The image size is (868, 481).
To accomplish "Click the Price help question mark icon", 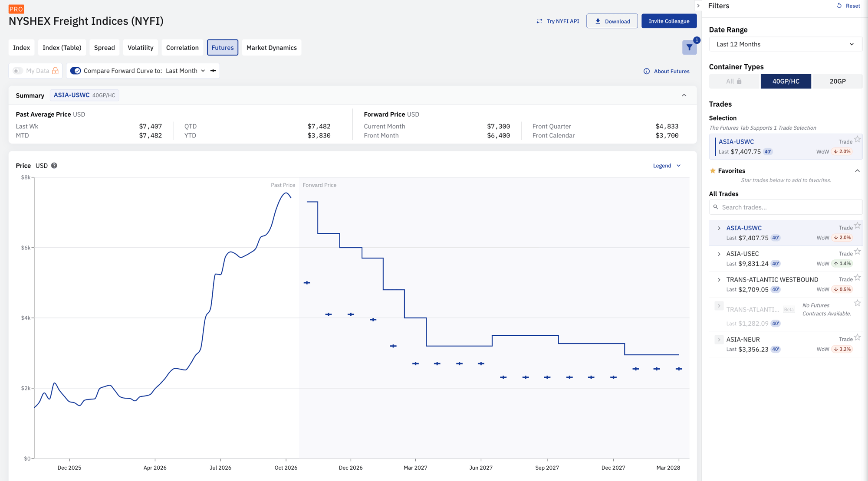I will [x=54, y=166].
